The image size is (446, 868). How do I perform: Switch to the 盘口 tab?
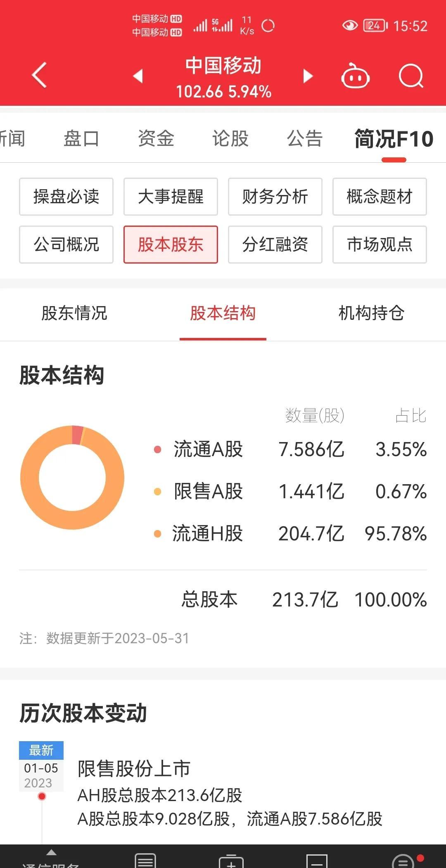point(81,138)
